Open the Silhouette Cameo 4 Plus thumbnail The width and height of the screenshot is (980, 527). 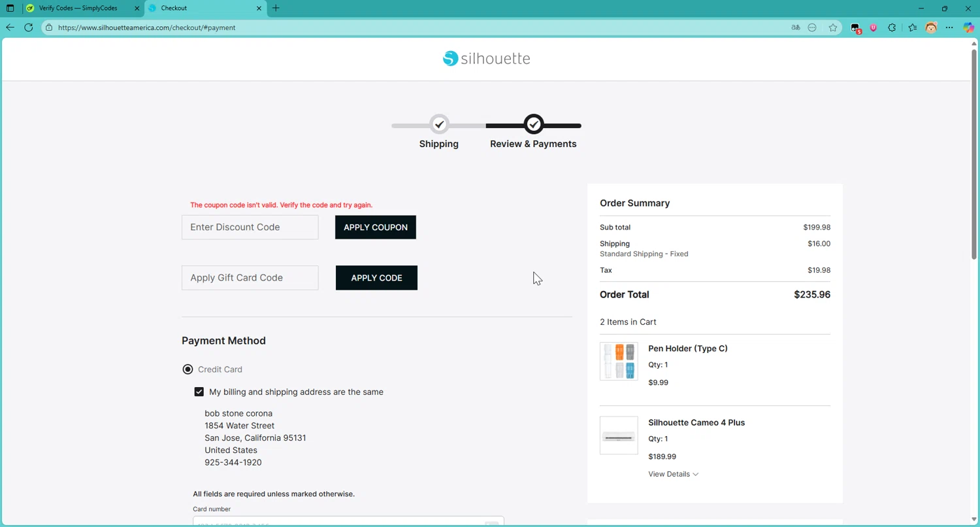619,435
